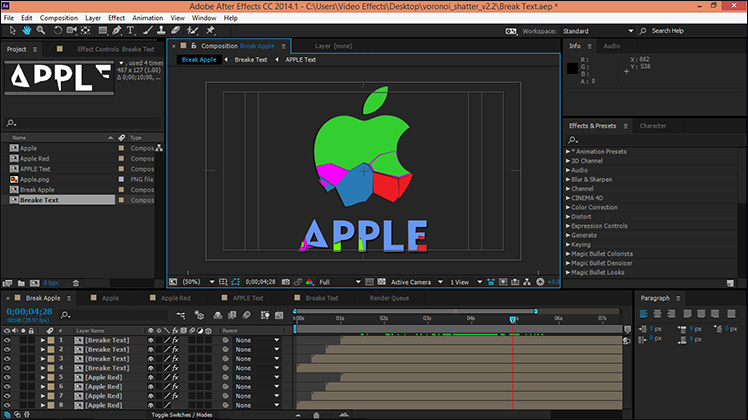Click the trash icon in Project panel
748x420 pixels.
click(75, 283)
